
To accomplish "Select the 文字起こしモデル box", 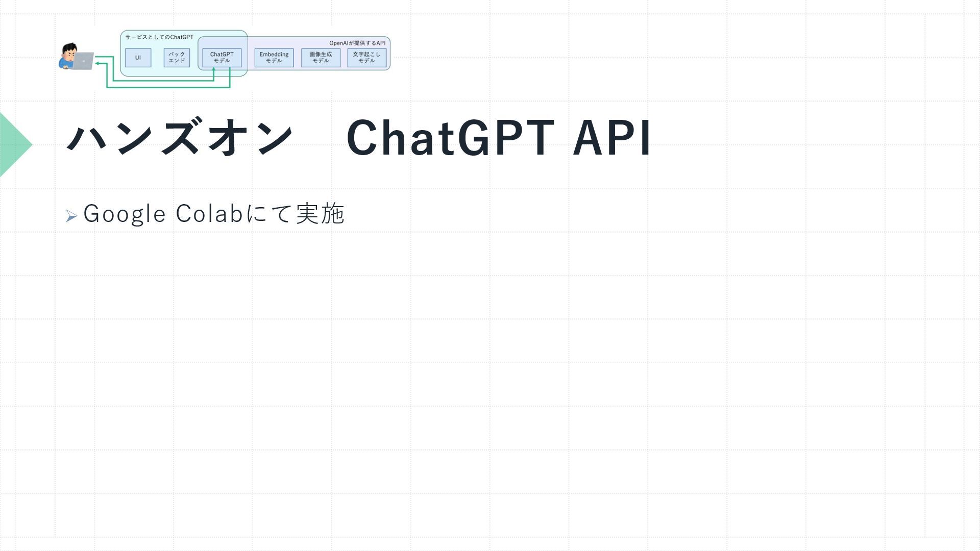I will [366, 58].
